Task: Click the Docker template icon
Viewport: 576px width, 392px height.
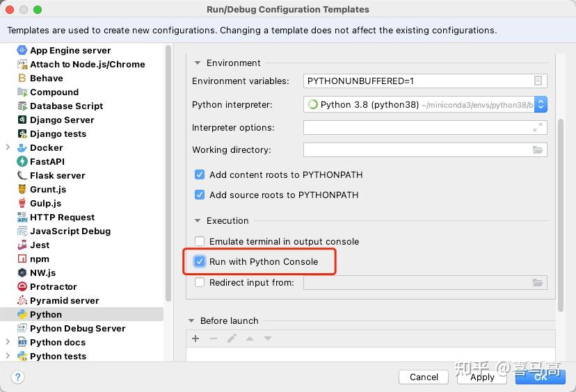Action: (x=22, y=147)
